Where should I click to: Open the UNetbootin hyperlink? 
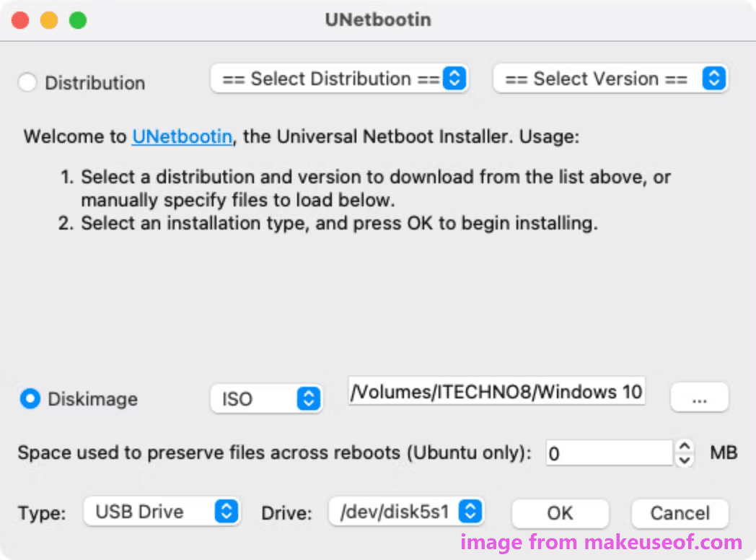tap(181, 136)
